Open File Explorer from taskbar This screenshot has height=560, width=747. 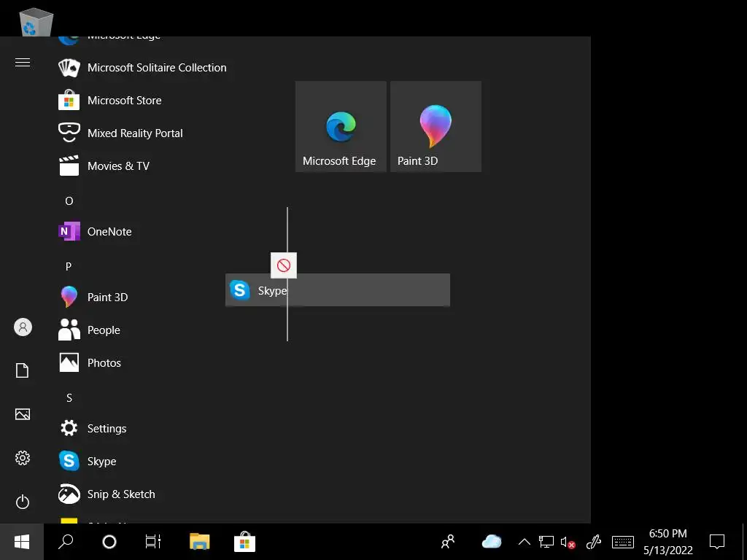click(x=200, y=542)
